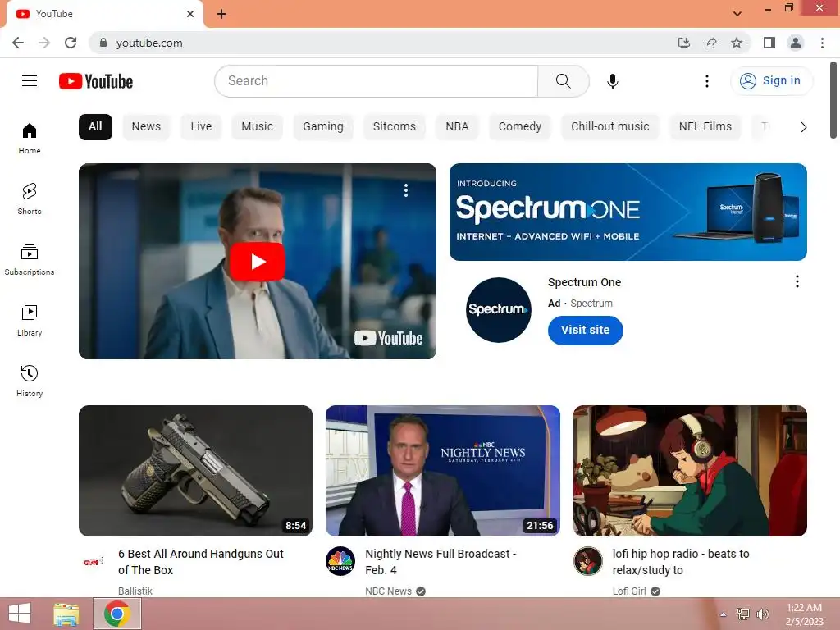Viewport: 840px width, 630px height.
Task: Click the Spectrum channel avatar
Action: tap(498, 309)
